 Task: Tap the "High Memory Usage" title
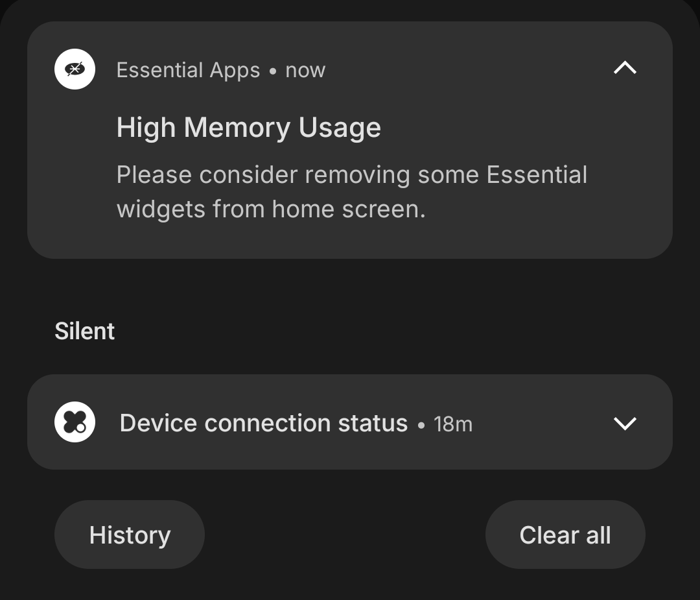coord(248,128)
